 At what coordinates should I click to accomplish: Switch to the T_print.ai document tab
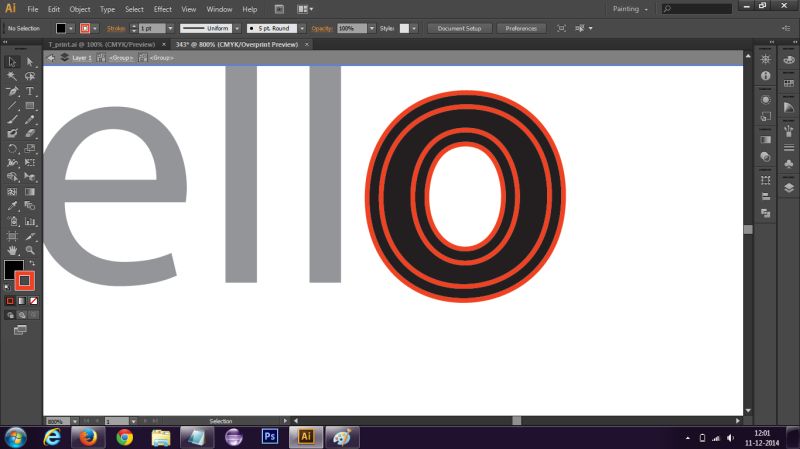(x=102, y=44)
